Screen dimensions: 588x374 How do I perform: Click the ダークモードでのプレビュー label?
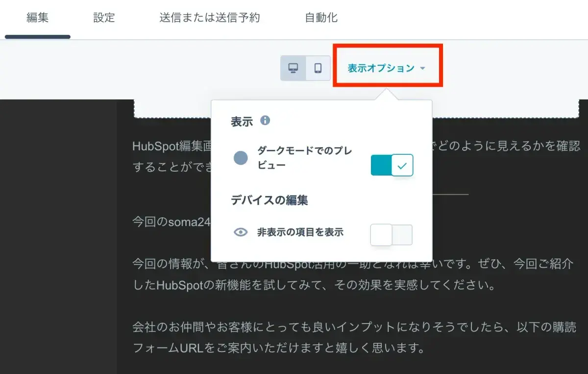point(305,158)
